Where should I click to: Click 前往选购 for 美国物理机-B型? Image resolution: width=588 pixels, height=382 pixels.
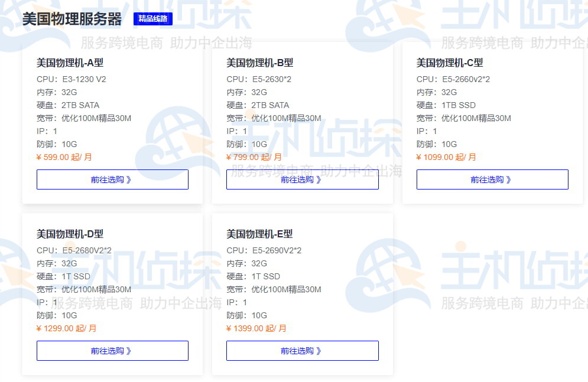click(302, 179)
